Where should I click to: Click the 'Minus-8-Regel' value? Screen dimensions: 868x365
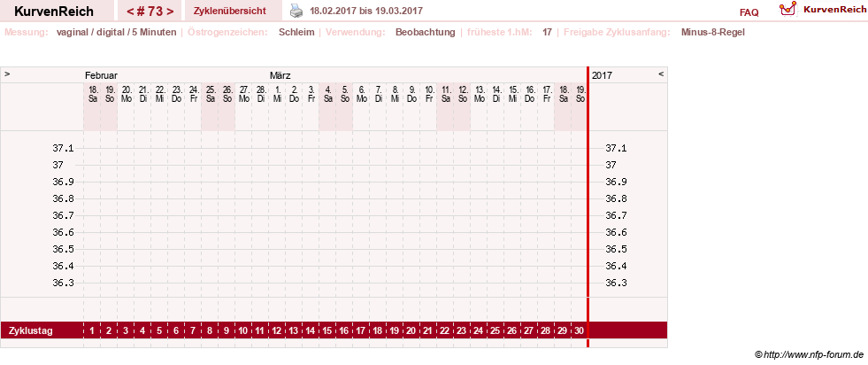click(713, 32)
